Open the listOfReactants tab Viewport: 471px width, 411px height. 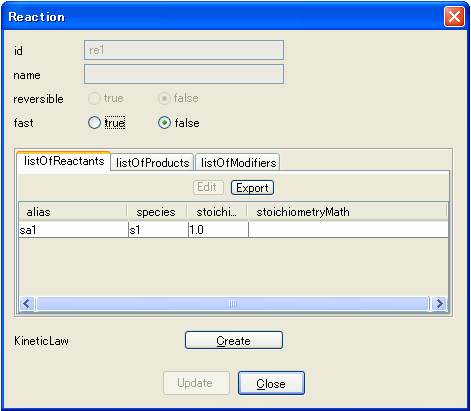coord(64,161)
